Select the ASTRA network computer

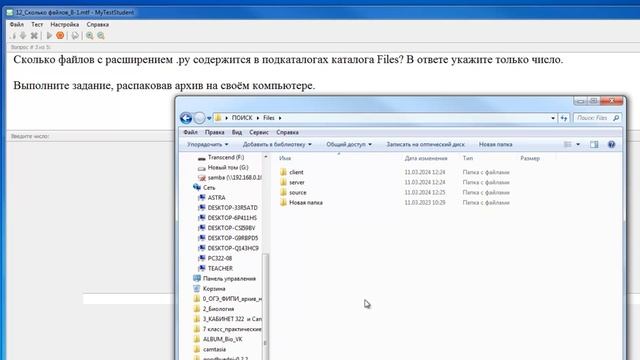(216, 198)
